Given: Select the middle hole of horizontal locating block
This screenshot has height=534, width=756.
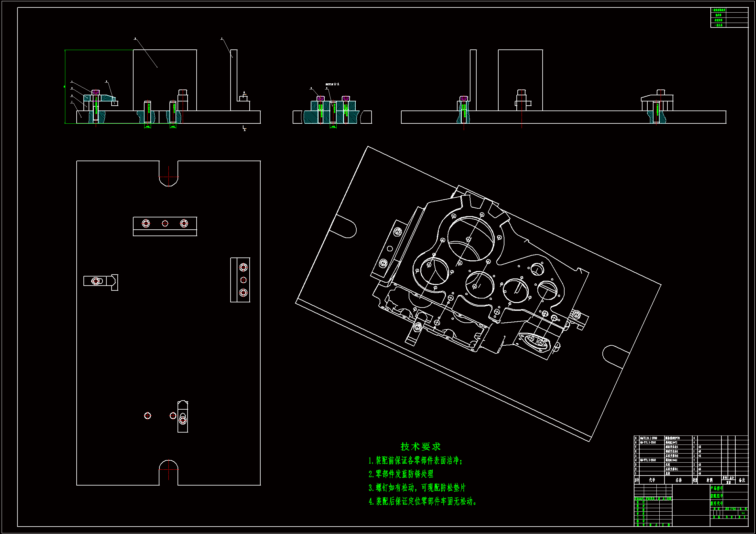Looking at the screenshot, I should [165, 224].
